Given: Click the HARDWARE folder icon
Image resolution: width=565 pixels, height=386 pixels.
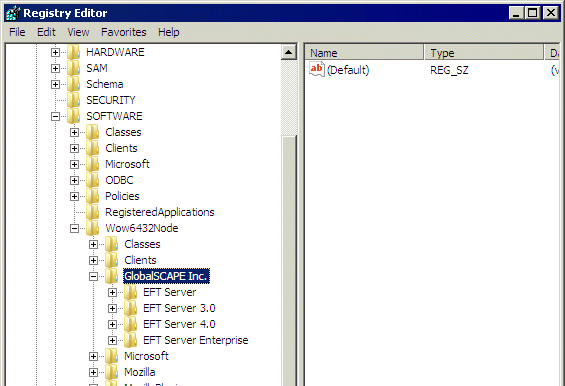Looking at the screenshot, I should click(74, 52).
